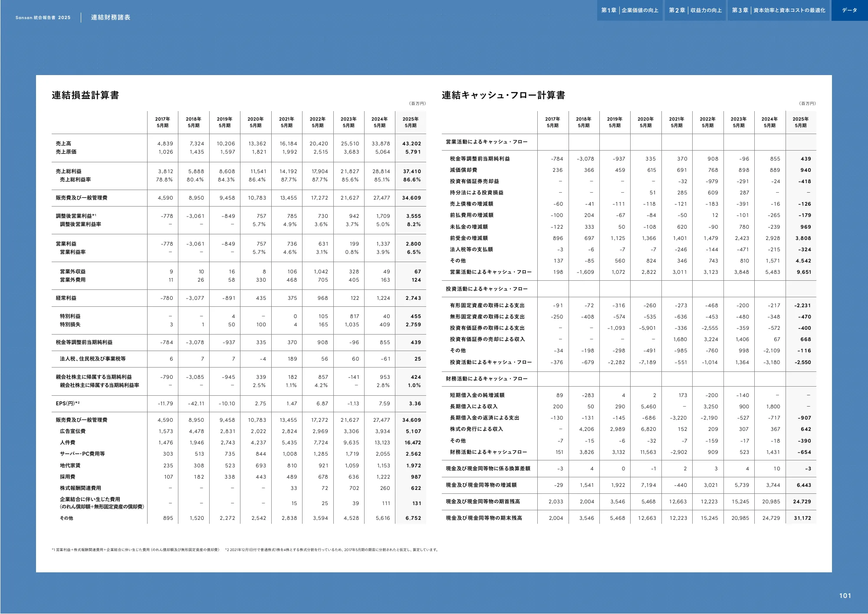Select the 投資活動によるキャッシュ・フロー section header
This screenshot has width=868, height=614.
click(x=487, y=289)
